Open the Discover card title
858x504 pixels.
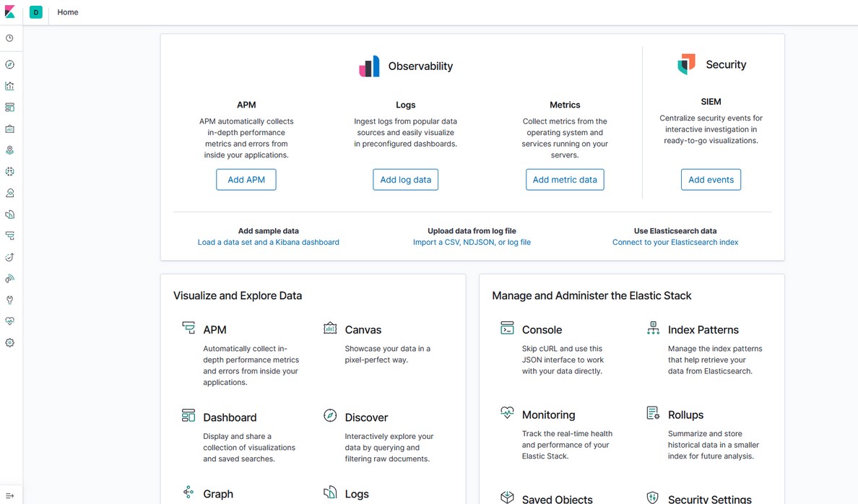[366, 417]
